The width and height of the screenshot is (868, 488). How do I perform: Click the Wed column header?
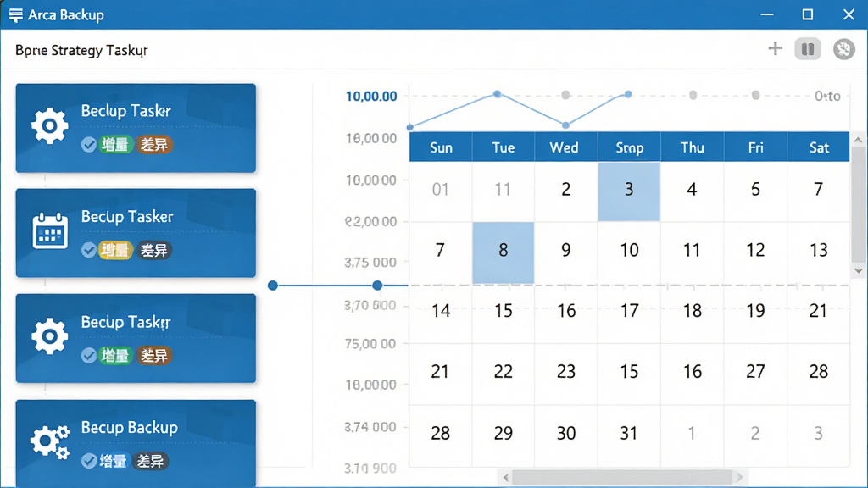click(x=564, y=147)
